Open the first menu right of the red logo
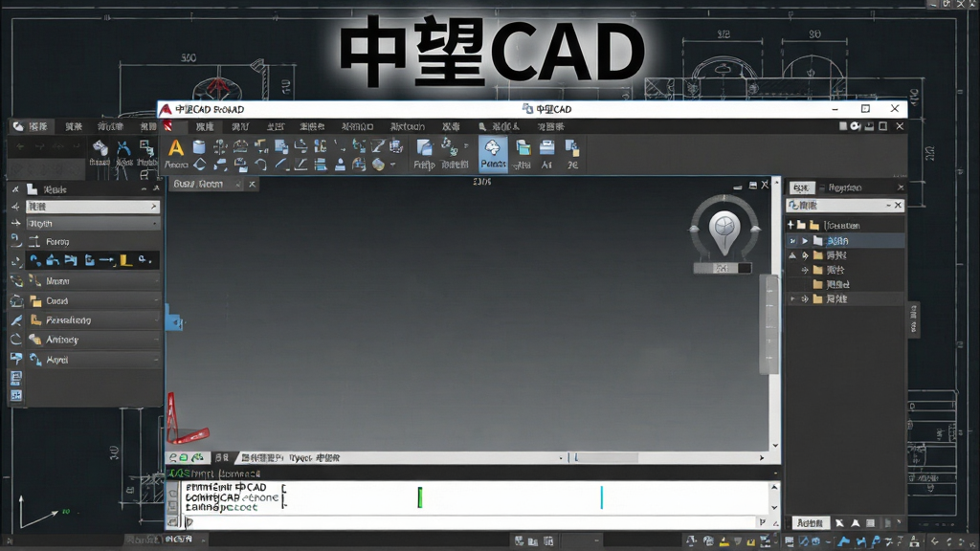 click(x=205, y=126)
